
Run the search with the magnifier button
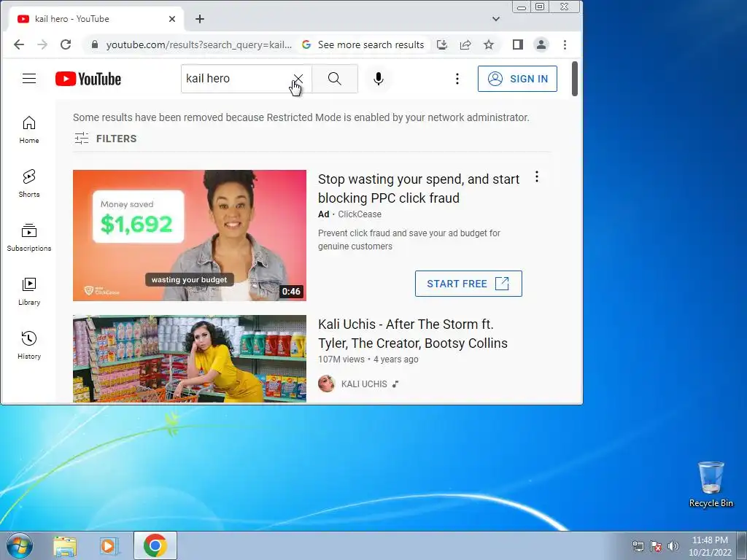click(x=335, y=79)
